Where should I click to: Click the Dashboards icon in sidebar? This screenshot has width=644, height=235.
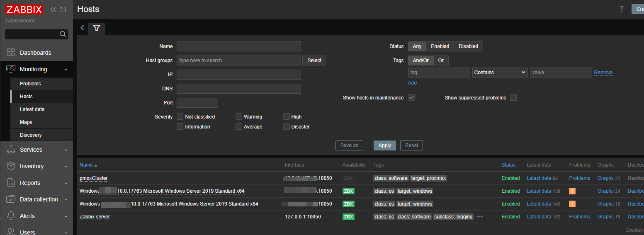tap(11, 53)
